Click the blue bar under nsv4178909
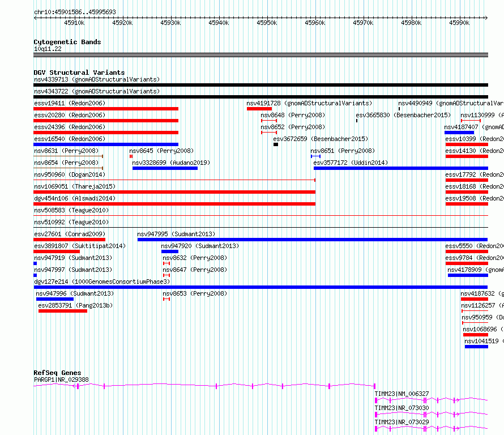 468,275
